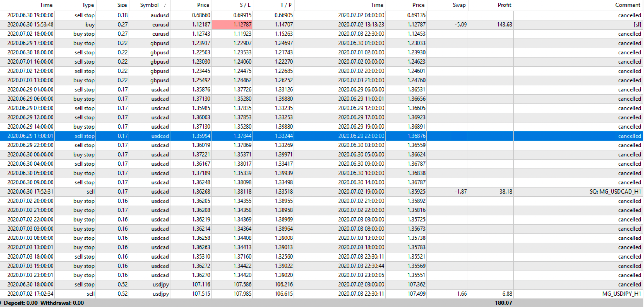Click the MG_USDJPY_H1 comment cell
The image size is (644, 307).
pos(621,294)
